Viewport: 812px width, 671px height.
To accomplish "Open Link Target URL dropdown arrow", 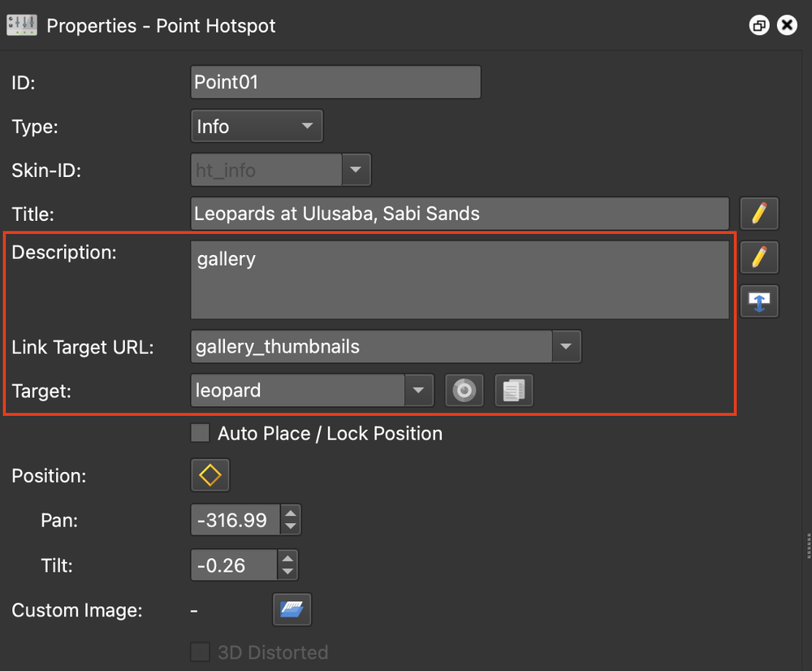I will (567, 347).
